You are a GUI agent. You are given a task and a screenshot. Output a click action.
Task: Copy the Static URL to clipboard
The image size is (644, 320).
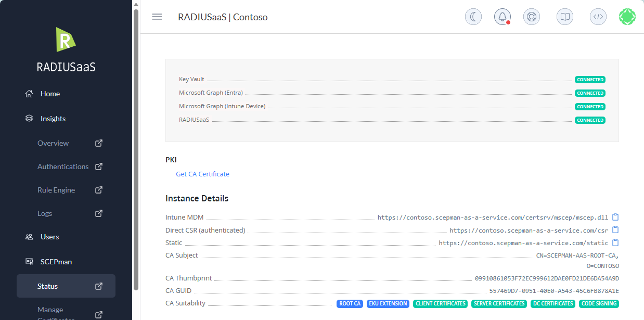(615, 242)
